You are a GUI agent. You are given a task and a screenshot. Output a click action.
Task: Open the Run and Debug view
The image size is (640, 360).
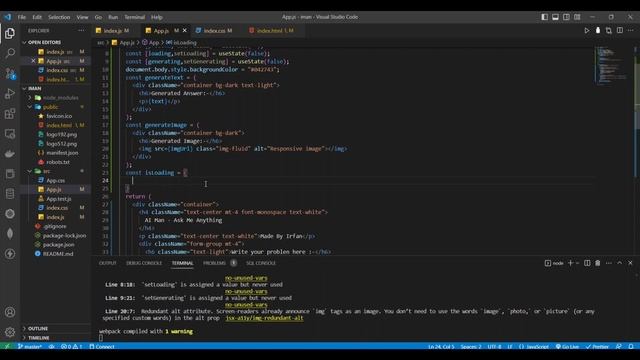[10, 93]
